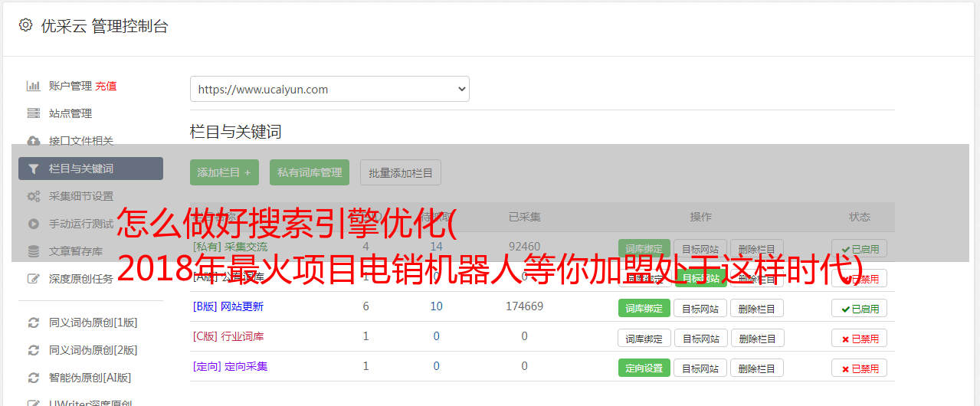980x406 pixels.
Task: Click the 批量添加栏目 button
Action: point(401,172)
